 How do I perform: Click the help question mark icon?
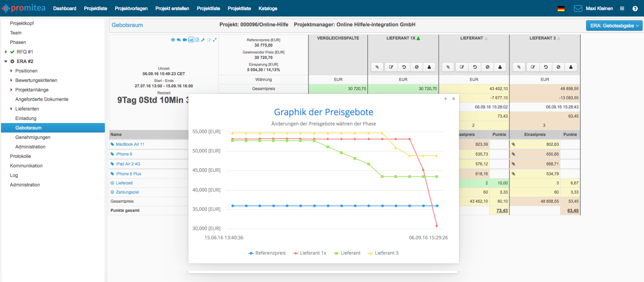pyautogui.click(x=635, y=9)
